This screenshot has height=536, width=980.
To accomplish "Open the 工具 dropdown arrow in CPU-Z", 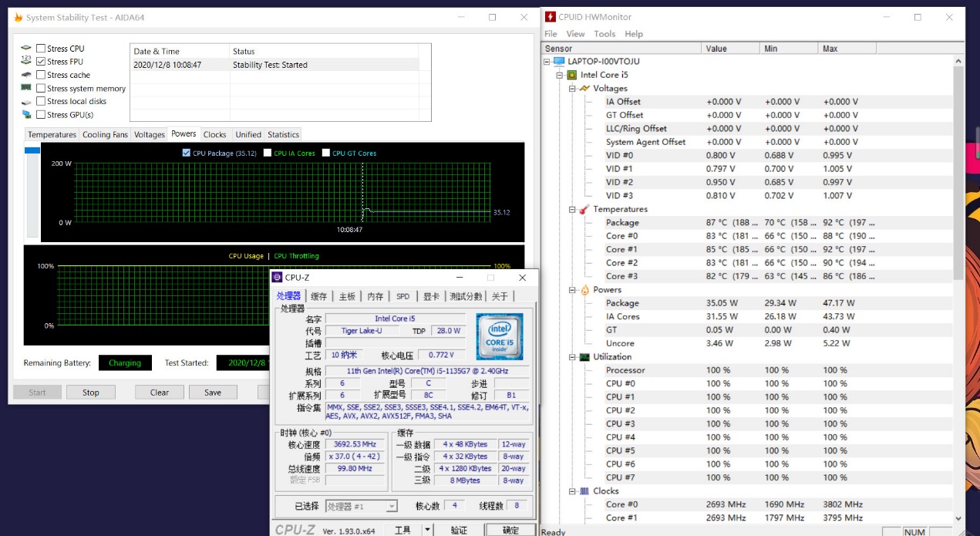I will click(x=427, y=530).
